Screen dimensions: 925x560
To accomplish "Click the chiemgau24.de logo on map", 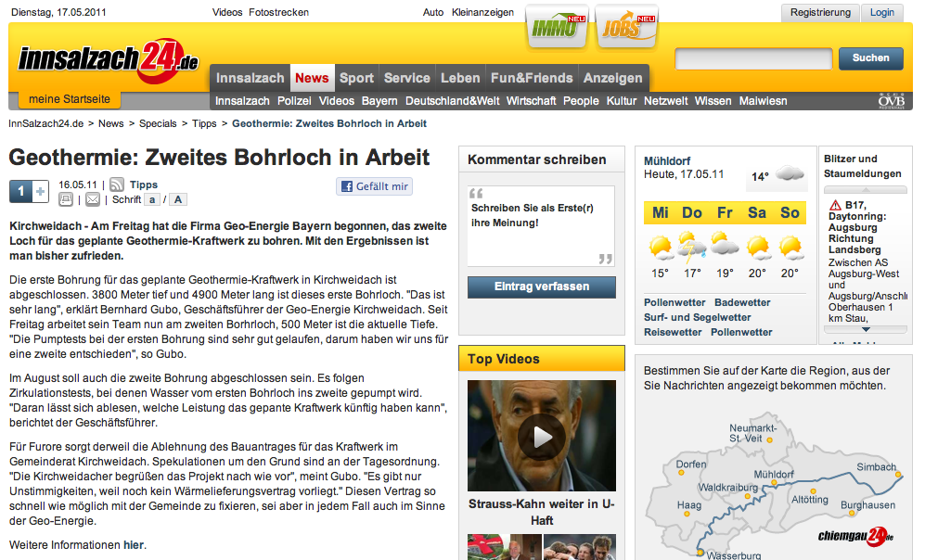I will pos(855,536).
